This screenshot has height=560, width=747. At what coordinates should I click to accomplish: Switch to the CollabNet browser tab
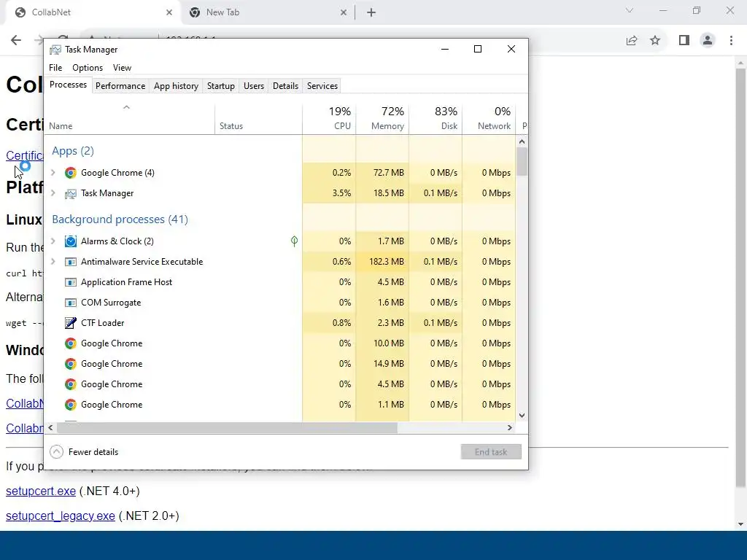tap(93, 13)
